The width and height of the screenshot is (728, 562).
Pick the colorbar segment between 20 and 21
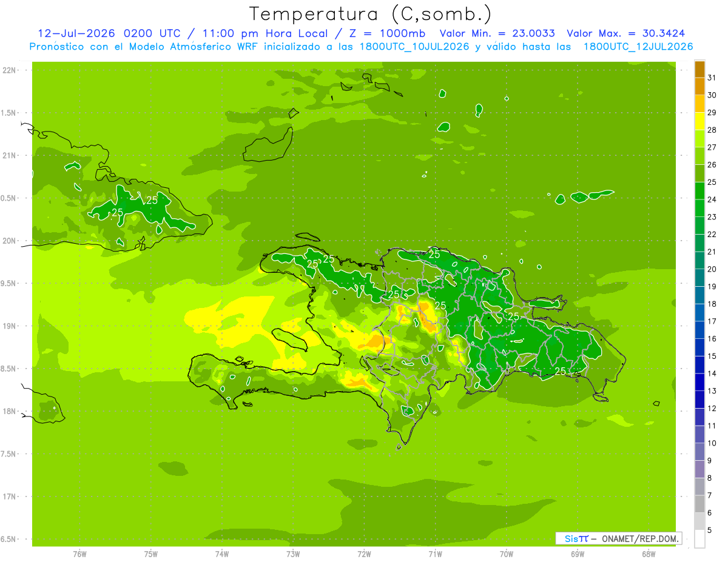(x=699, y=260)
